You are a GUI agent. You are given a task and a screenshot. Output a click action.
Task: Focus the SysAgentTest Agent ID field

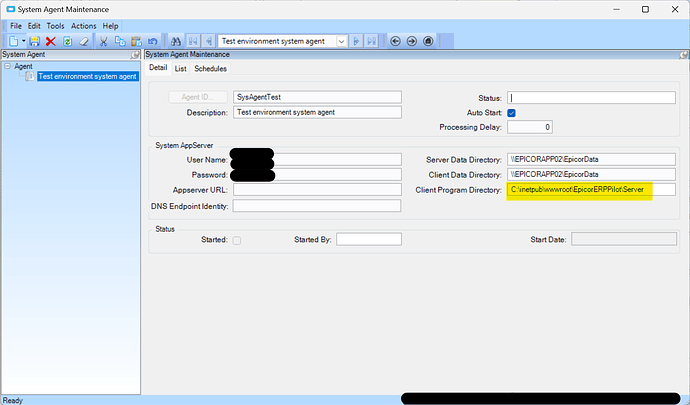coord(317,97)
